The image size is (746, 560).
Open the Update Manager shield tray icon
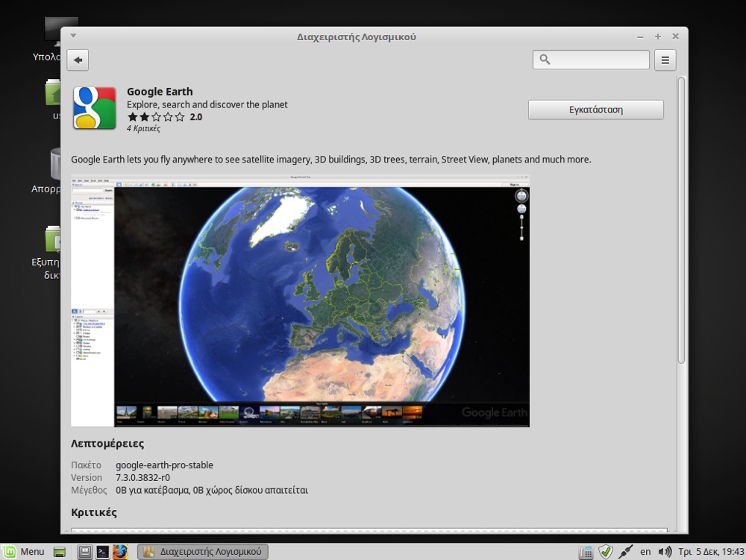(x=606, y=552)
